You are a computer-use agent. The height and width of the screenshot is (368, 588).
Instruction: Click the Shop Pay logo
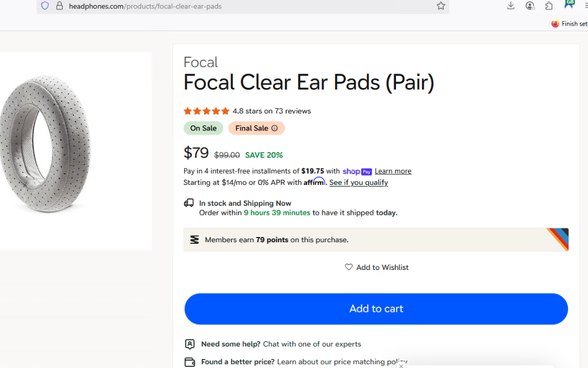tap(357, 172)
